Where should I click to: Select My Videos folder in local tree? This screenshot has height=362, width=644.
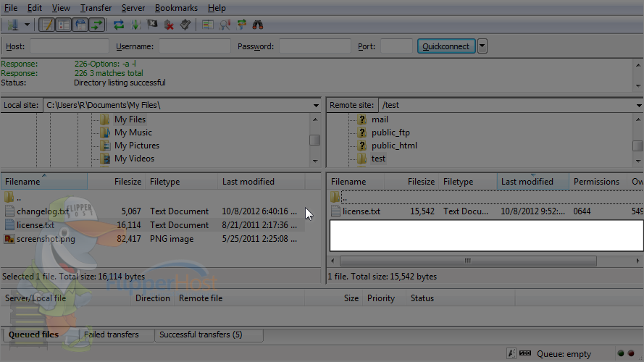click(134, 159)
